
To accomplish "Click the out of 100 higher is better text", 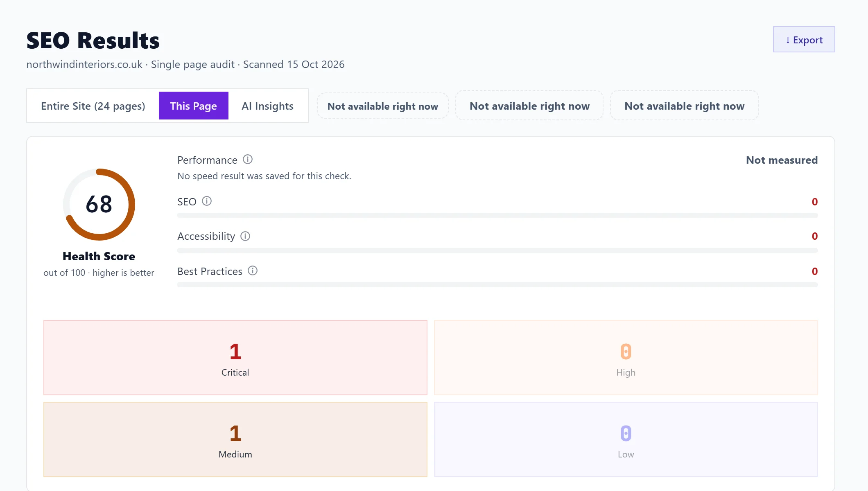I will point(99,273).
